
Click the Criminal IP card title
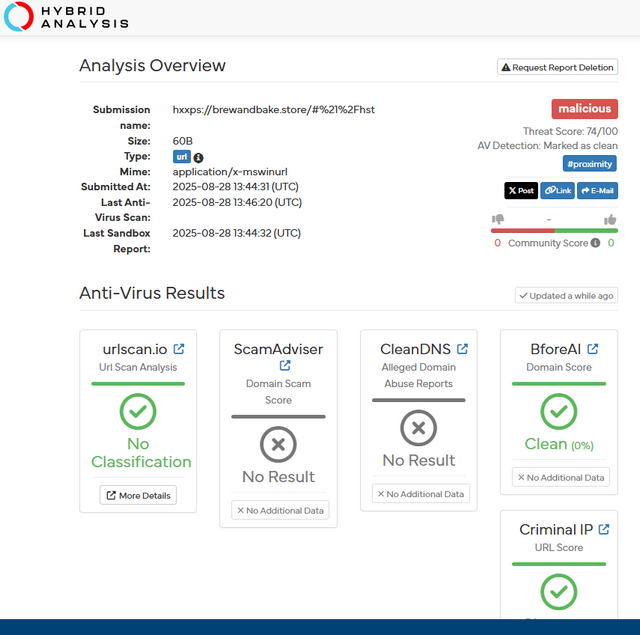pyautogui.click(x=556, y=530)
